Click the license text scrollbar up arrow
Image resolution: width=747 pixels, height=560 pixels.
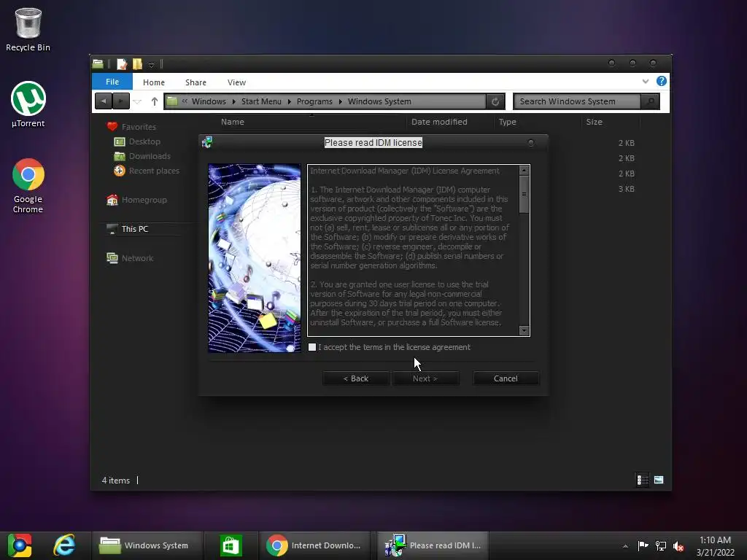[x=524, y=170]
